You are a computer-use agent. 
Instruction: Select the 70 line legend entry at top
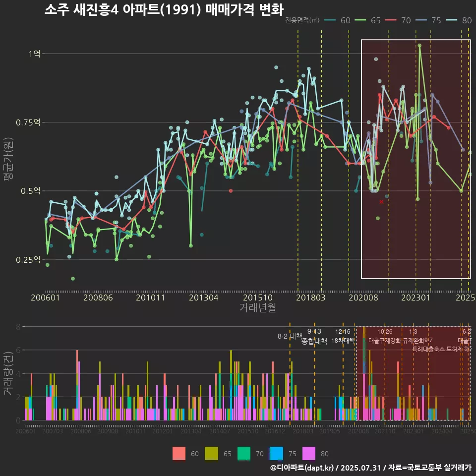point(398,20)
